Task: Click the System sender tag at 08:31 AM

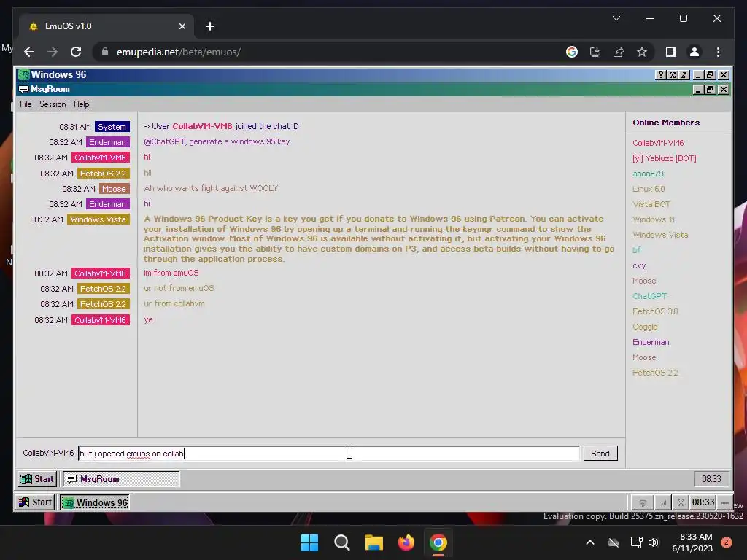Action: (112, 127)
